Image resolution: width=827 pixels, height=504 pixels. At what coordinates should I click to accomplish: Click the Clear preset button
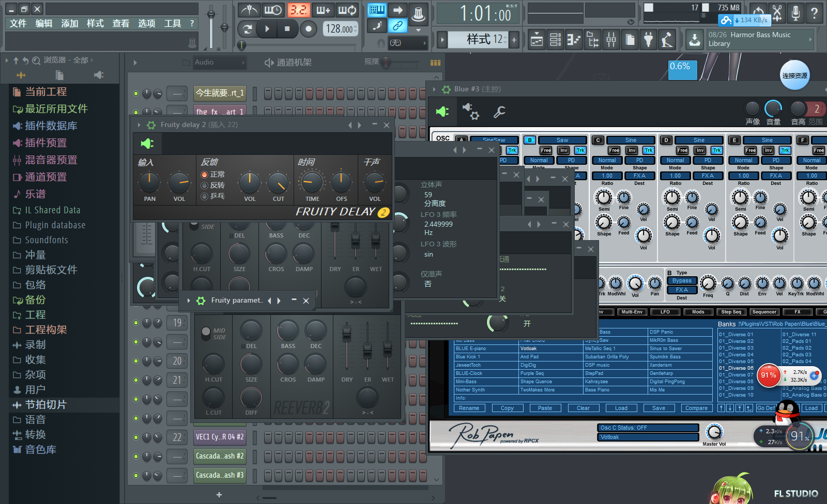pyautogui.click(x=583, y=408)
